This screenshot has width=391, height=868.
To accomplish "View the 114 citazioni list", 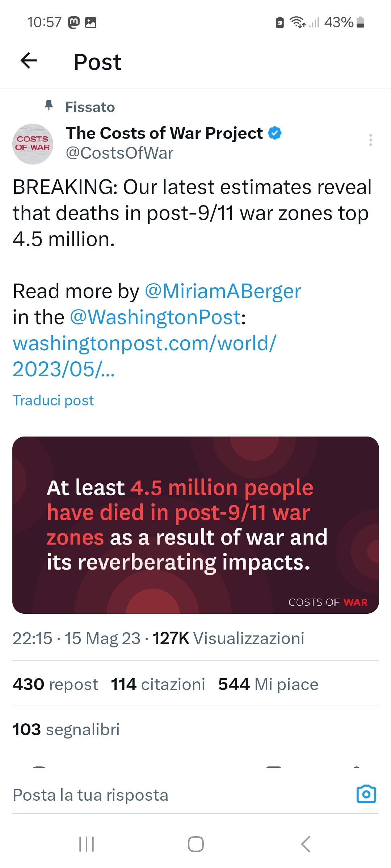I will (x=158, y=684).
